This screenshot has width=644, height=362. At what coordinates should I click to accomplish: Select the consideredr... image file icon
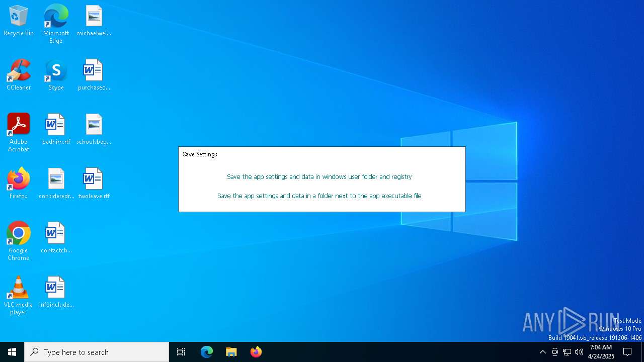click(56, 184)
